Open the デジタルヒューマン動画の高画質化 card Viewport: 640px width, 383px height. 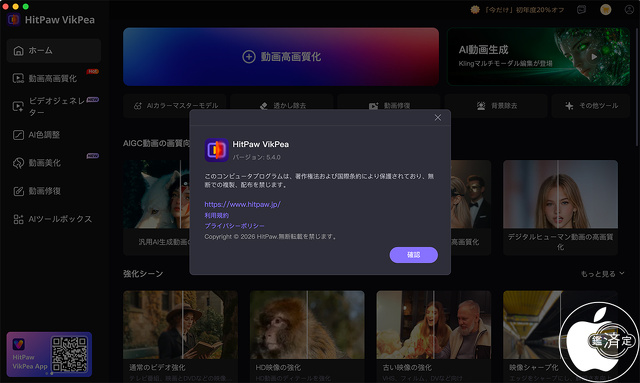(560, 208)
